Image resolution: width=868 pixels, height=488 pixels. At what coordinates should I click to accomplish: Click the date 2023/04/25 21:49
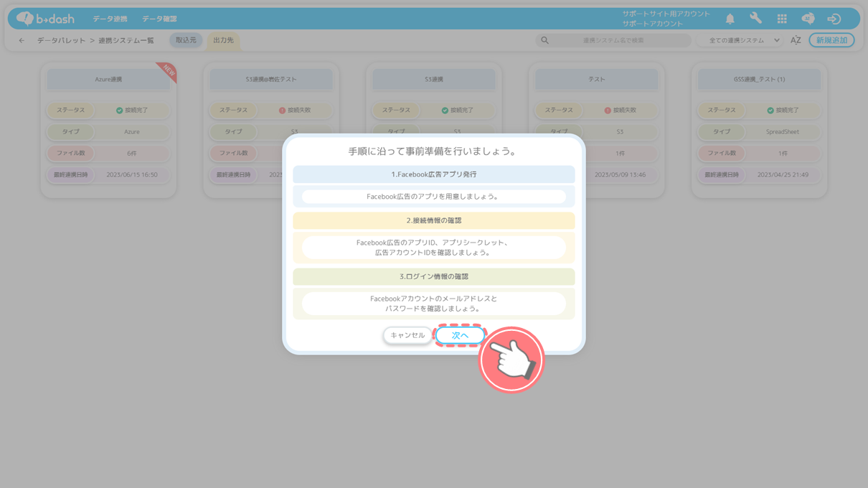click(x=782, y=174)
